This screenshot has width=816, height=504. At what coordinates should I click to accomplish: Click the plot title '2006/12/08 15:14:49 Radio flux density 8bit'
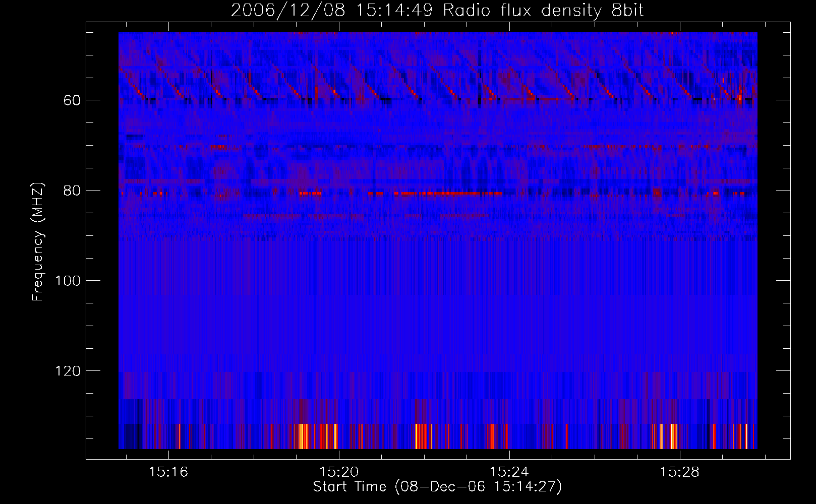[437, 11]
